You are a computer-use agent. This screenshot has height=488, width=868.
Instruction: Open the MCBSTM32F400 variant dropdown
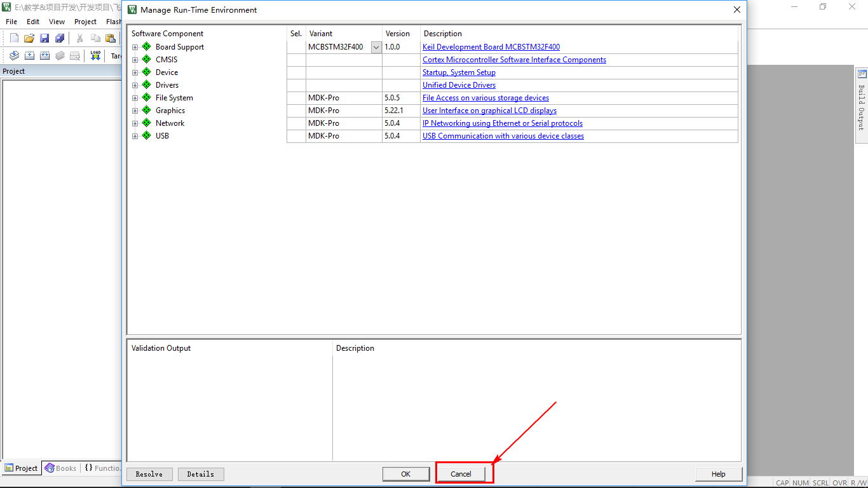click(376, 47)
